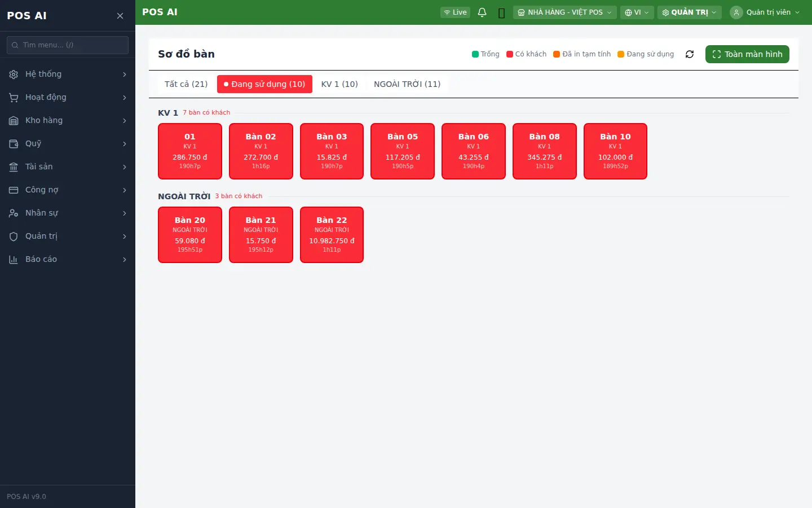Switch to the Tất cả (21) tab
The image size is (812, 508).
186,84
